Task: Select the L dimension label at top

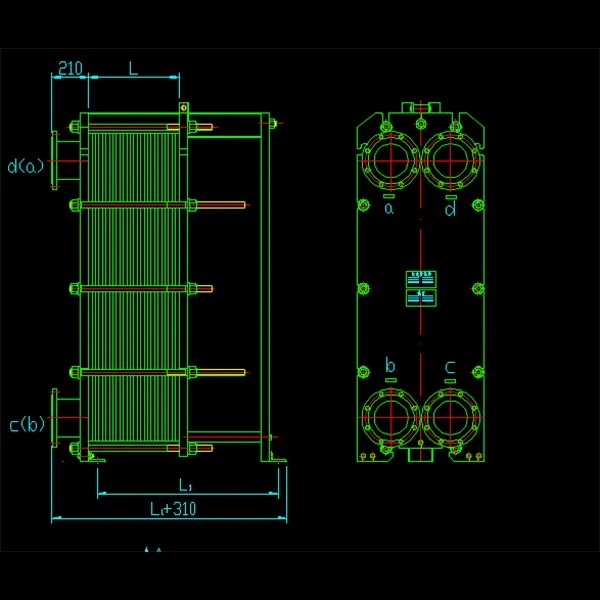Action: click(133, 68)
